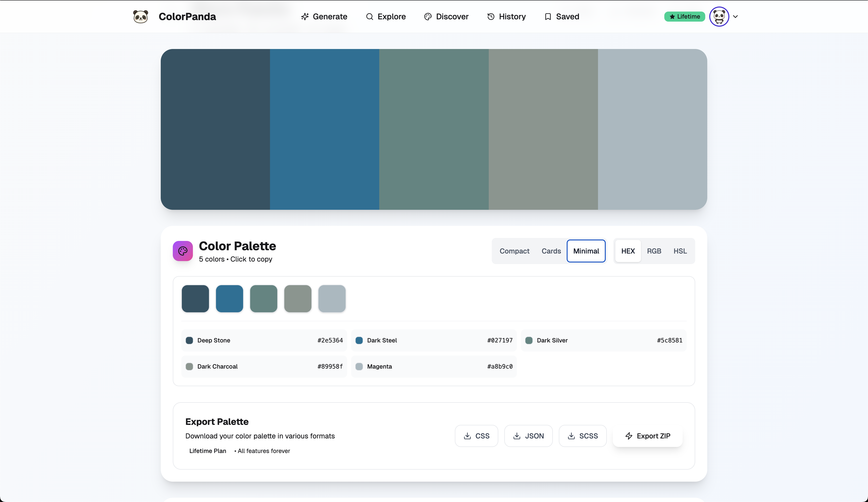
Task: Expand the user account chevron menu
Action: click(736, 16)
